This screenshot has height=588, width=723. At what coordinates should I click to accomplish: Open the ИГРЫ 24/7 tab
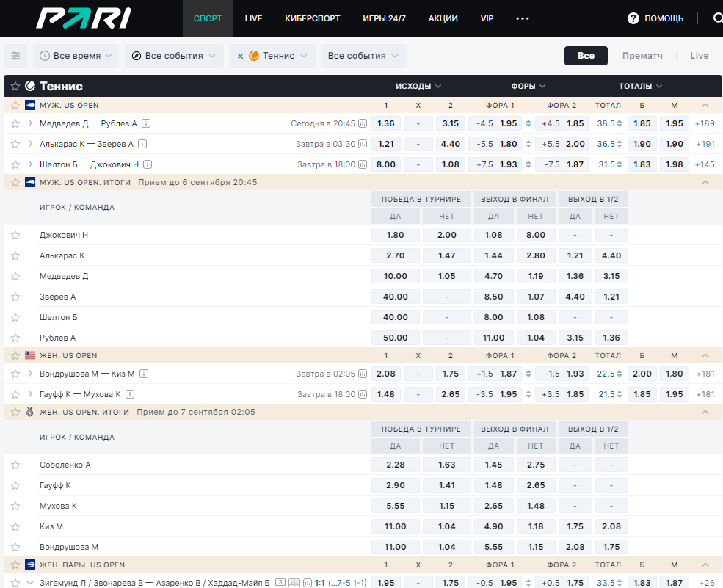384,18
